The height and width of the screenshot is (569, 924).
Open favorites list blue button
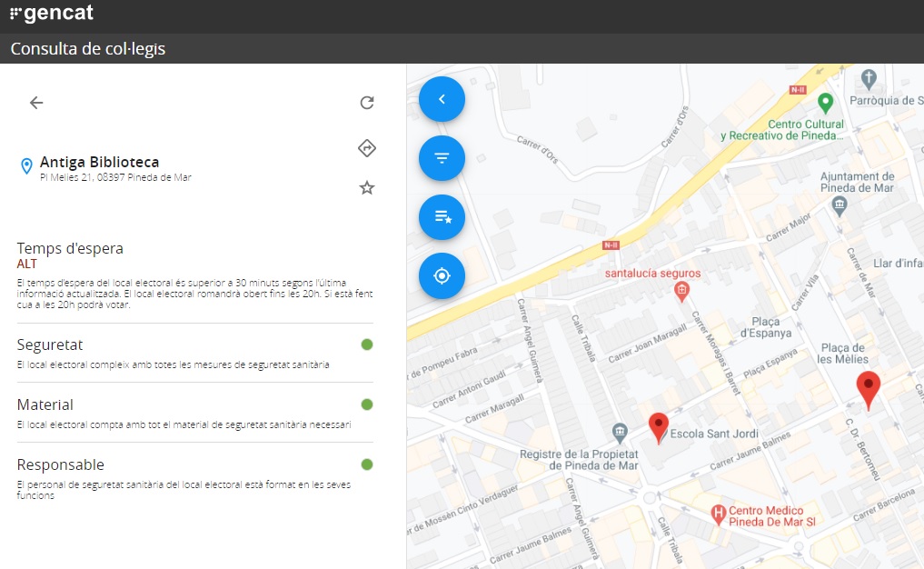pyautogui.click(x=442, y=217)
